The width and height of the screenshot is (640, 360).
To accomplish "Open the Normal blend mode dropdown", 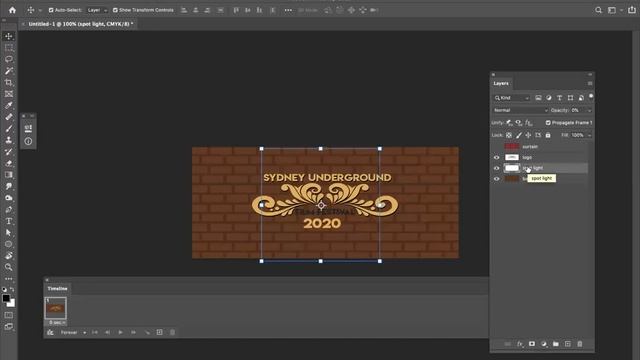I will coord(520,110).
